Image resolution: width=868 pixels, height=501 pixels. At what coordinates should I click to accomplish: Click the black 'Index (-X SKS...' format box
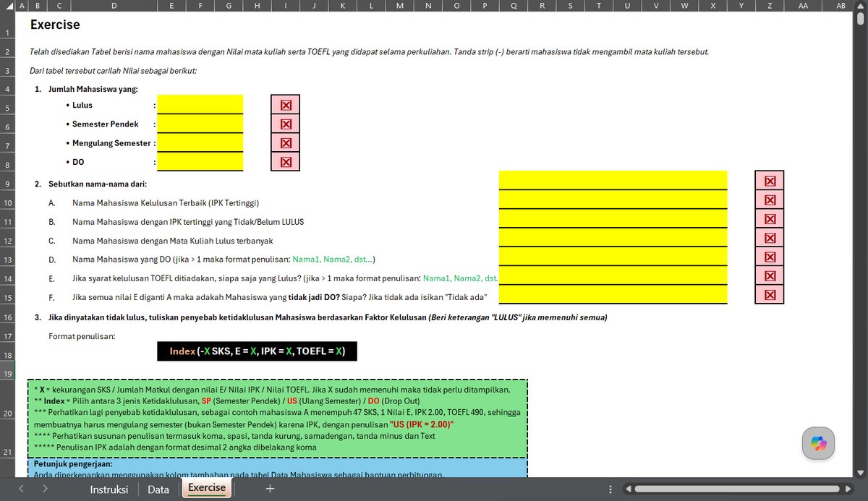click(x=257, y=351)
